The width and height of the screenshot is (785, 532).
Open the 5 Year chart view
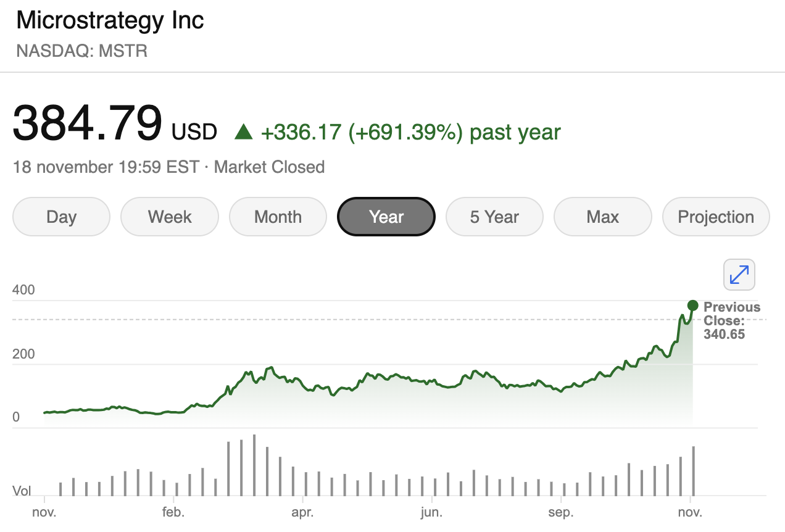[x=494, y=217]
